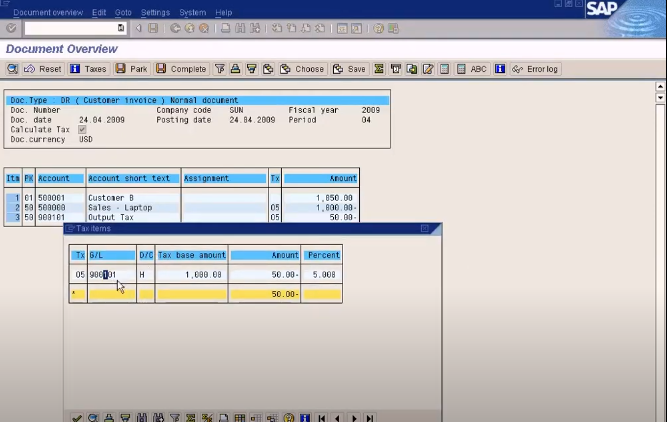Click the Account column header

[x=60, y=178]
